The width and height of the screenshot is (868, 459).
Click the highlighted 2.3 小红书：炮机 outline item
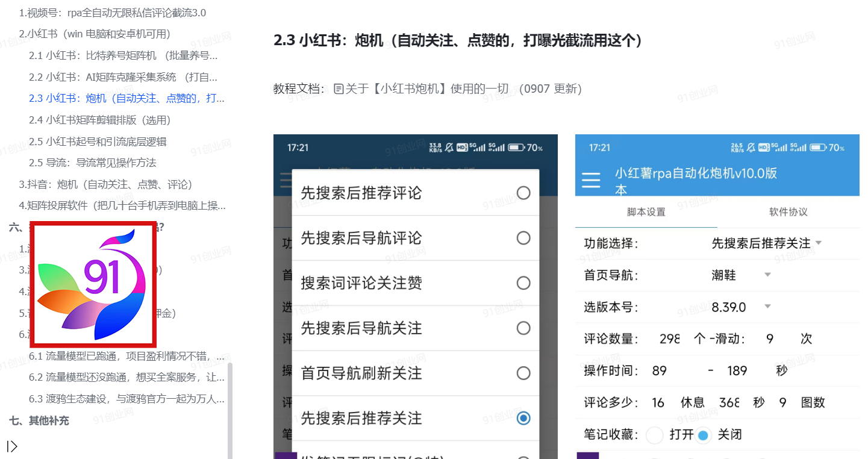[x=126, y=98]
